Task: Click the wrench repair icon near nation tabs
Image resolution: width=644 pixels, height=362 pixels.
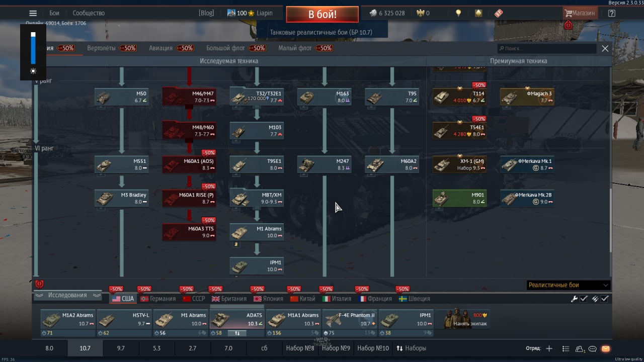Action: pyautogui.click(x=574, y=299)
